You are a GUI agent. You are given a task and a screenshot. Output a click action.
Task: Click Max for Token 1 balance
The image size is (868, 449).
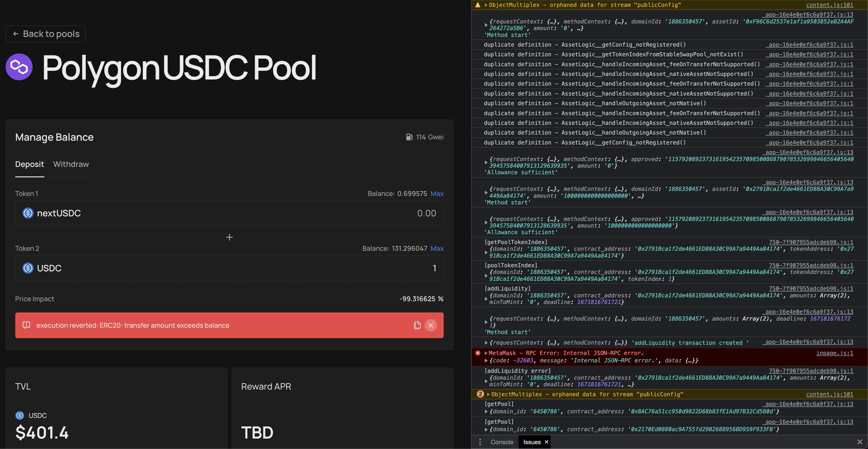[x=437, y=193]
